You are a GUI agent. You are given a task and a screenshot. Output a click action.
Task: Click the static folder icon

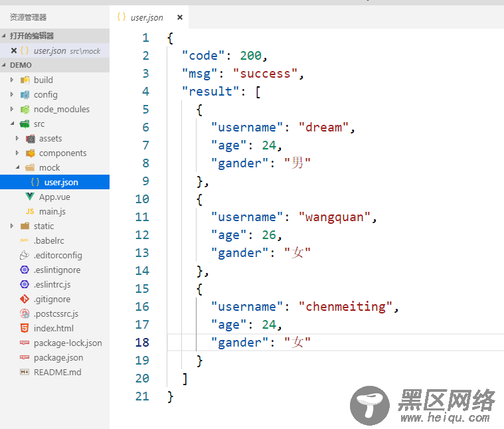(x=25, y=226)
